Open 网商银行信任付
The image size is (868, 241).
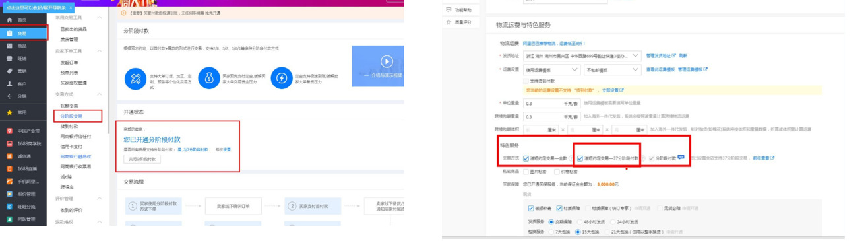tap(76, 136)
